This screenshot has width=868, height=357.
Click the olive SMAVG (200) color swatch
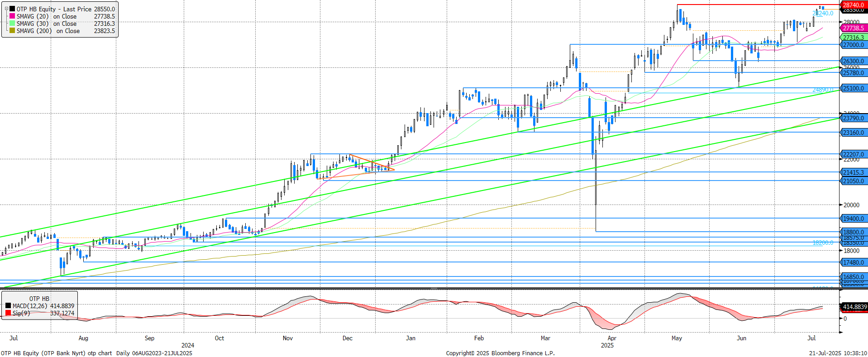click(12, 30)
